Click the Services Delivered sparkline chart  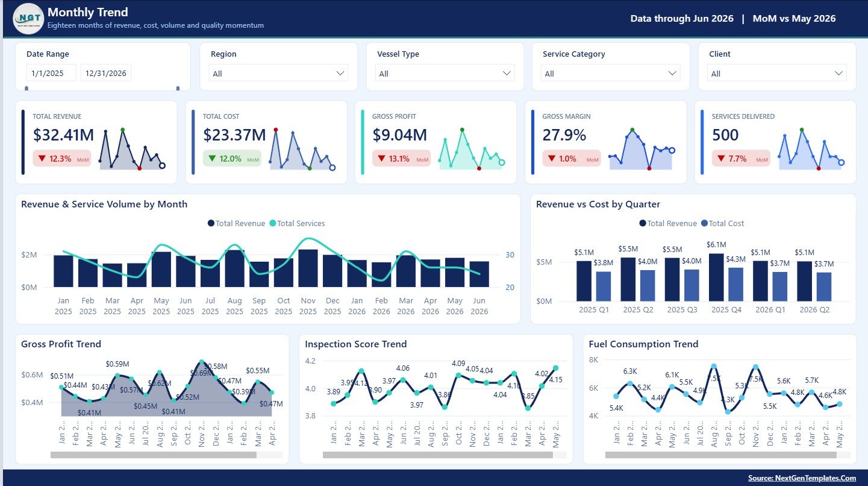(811, 149)
